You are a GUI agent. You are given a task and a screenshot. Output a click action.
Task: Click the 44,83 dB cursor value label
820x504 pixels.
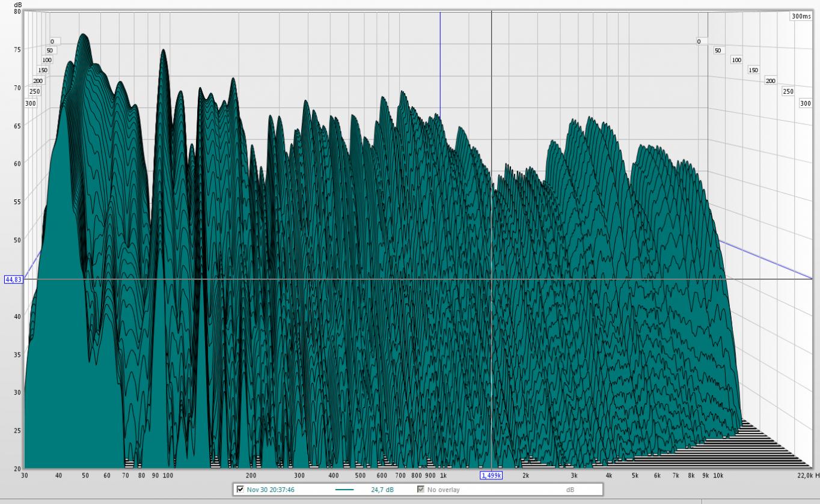13,279
